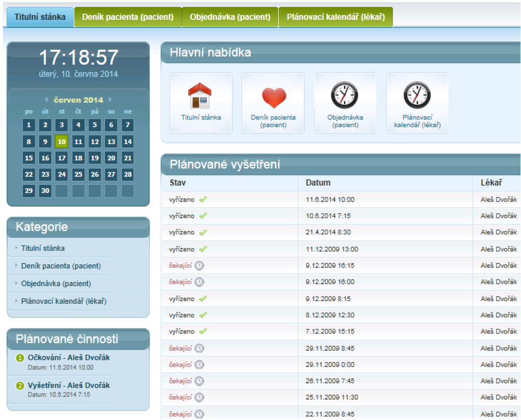Select day 25 in the June calendar

tap(78, 175)
